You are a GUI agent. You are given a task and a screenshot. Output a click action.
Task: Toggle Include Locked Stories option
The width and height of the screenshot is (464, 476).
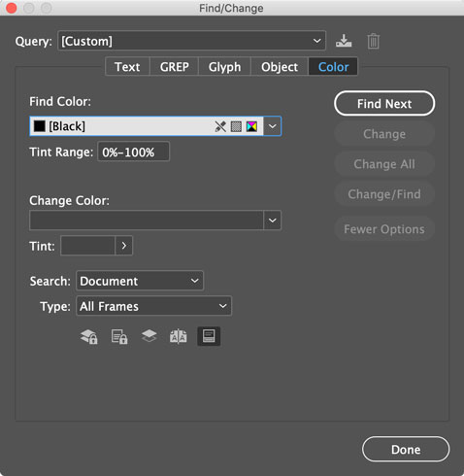[x=119, y=336]
